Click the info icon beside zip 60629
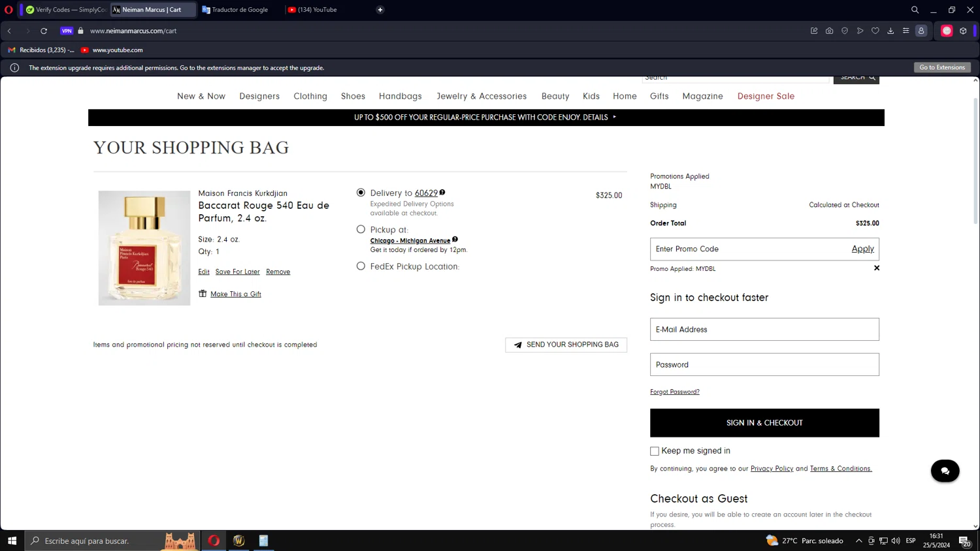This screenshot has height=551, width=980. [x=442, y=193]
